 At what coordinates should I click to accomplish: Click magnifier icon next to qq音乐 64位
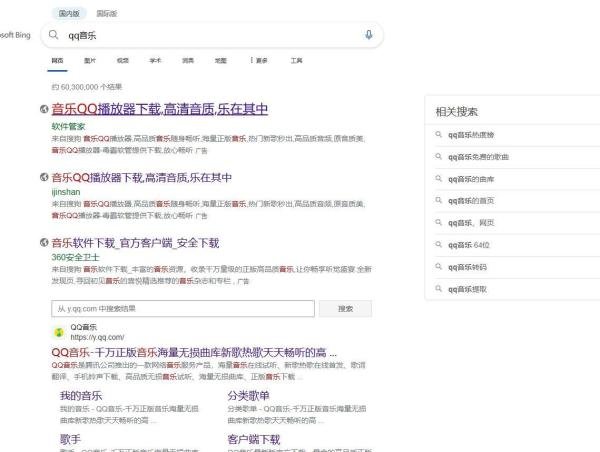click(439, 244)
